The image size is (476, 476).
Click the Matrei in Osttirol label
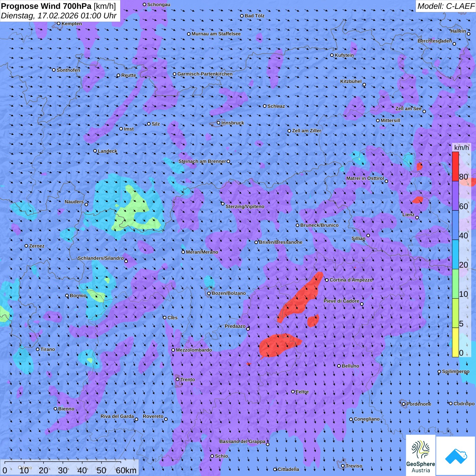(365, 178)
